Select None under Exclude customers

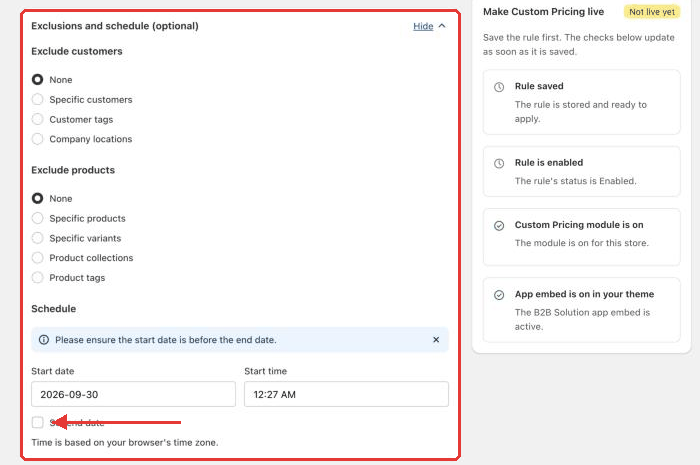pos(38,79)
